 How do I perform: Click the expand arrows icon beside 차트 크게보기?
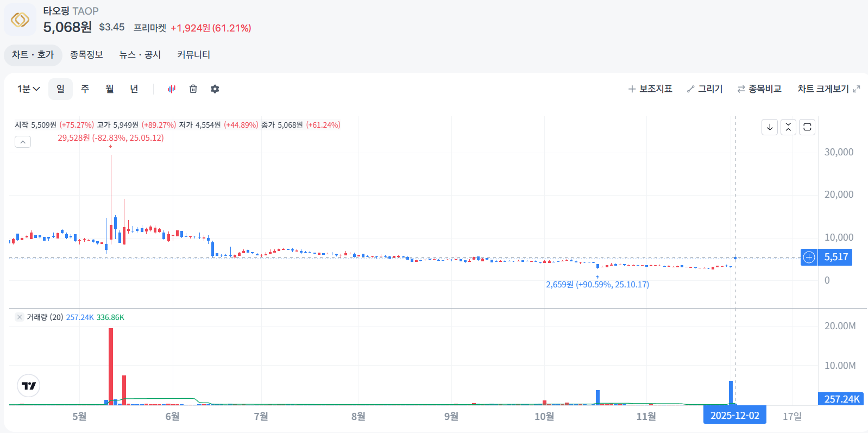[857, 89]
